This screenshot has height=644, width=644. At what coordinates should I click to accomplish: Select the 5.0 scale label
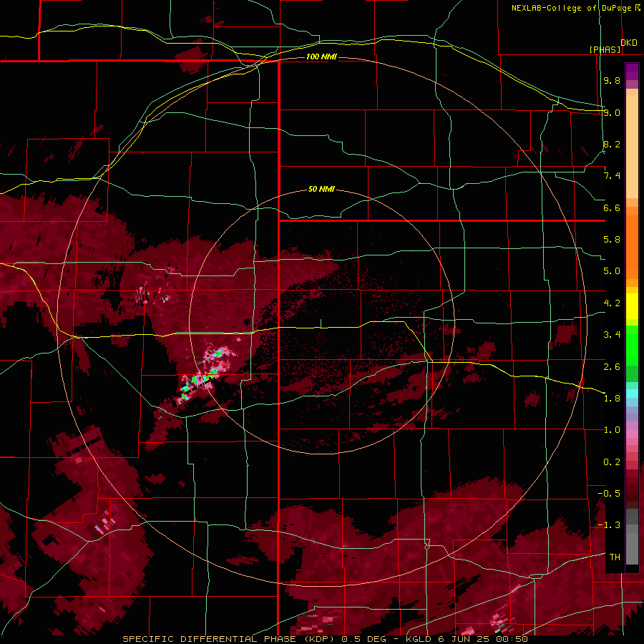[612, 271]
